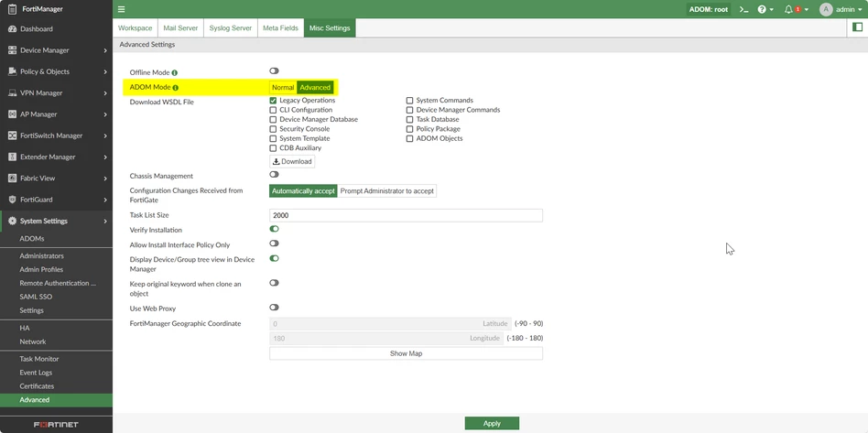
Task: Open the Administrators menu item
Action: tap(41, 255)
